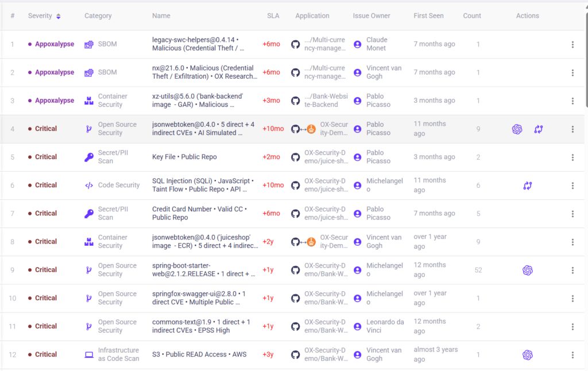Click the +2y SLA value in row 8

coord(268,242)
